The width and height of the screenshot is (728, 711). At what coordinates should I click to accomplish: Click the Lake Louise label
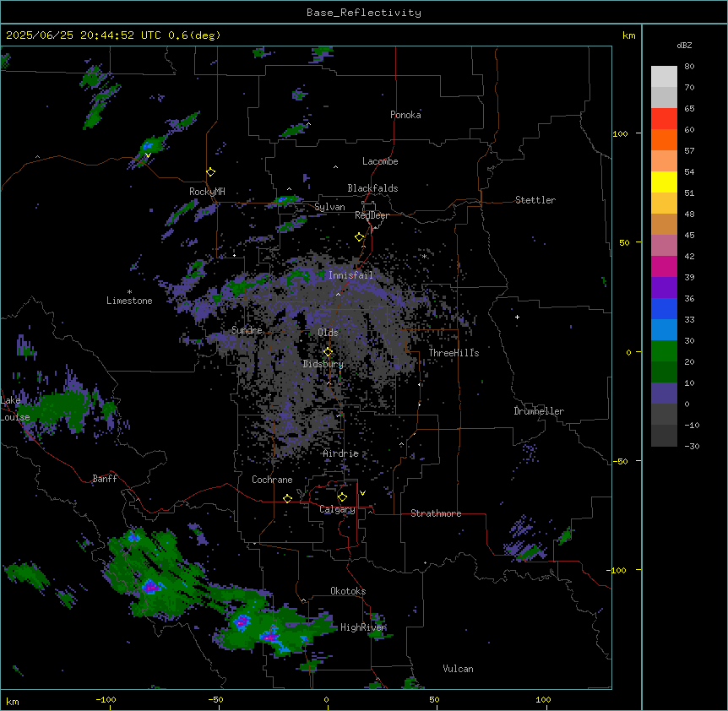[15, 409]
